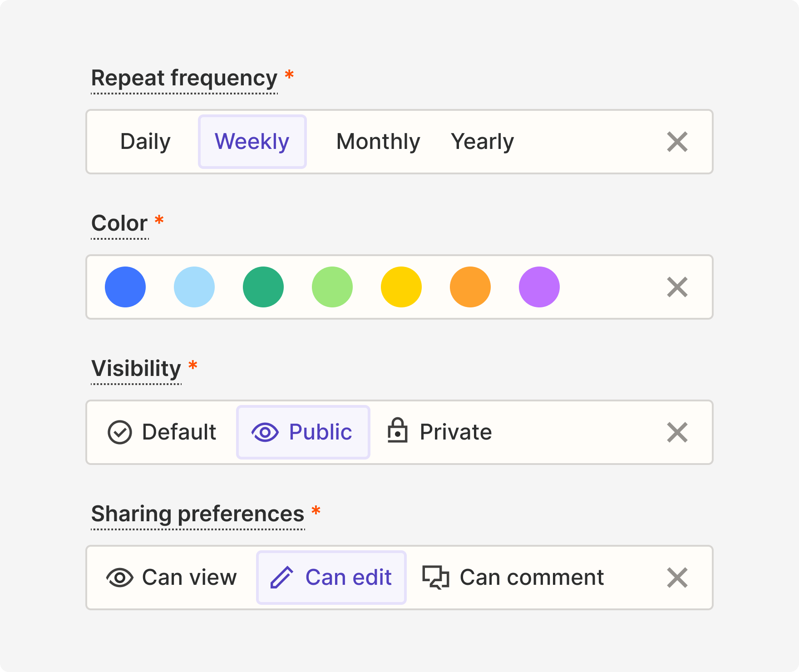Clear the Visibility selection

(x=677, y=432)
